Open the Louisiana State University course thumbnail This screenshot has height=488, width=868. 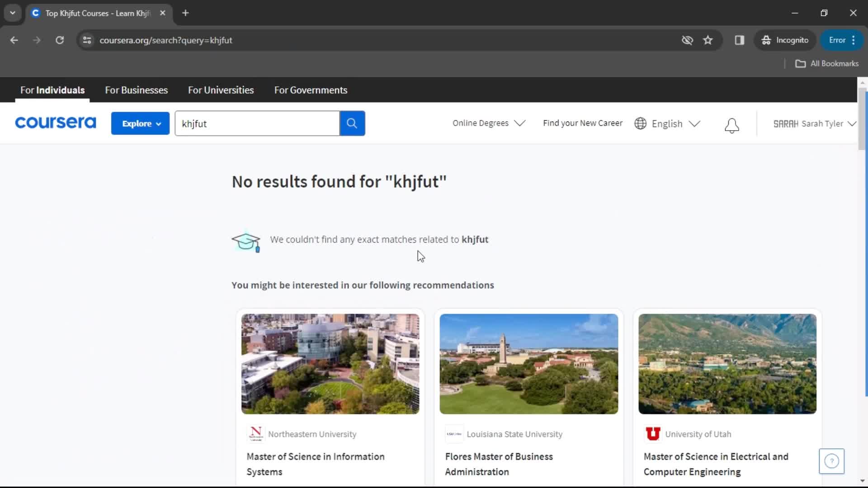click(528, 363)
